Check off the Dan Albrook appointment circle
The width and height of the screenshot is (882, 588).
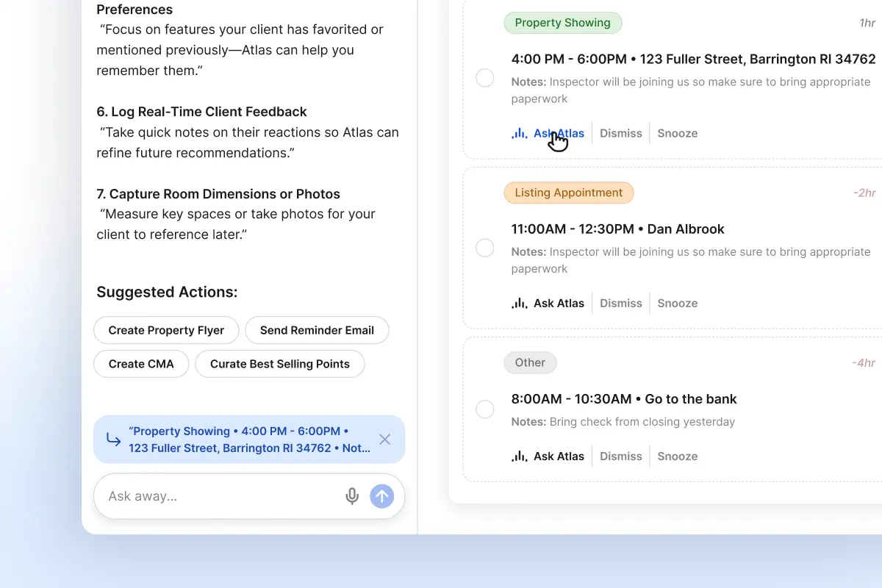(485, 248)
